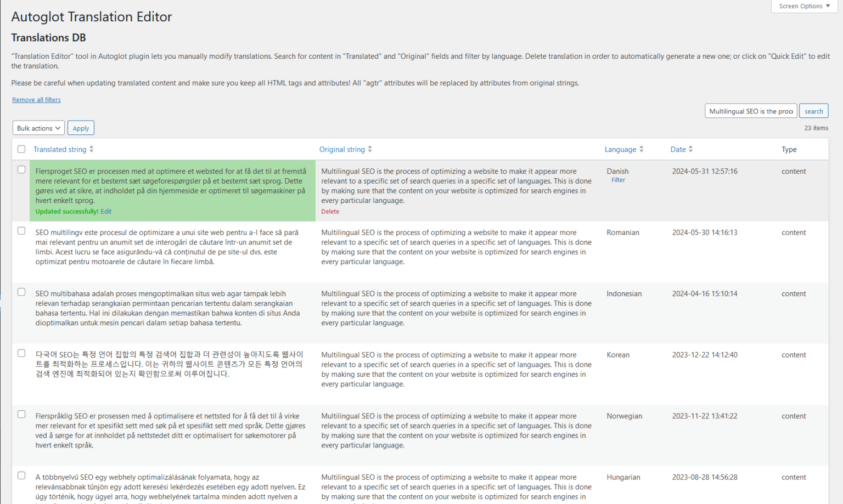Viewport: 843px width, 504px height.
Task: Click the Apply button
Action: click(81, 127)
